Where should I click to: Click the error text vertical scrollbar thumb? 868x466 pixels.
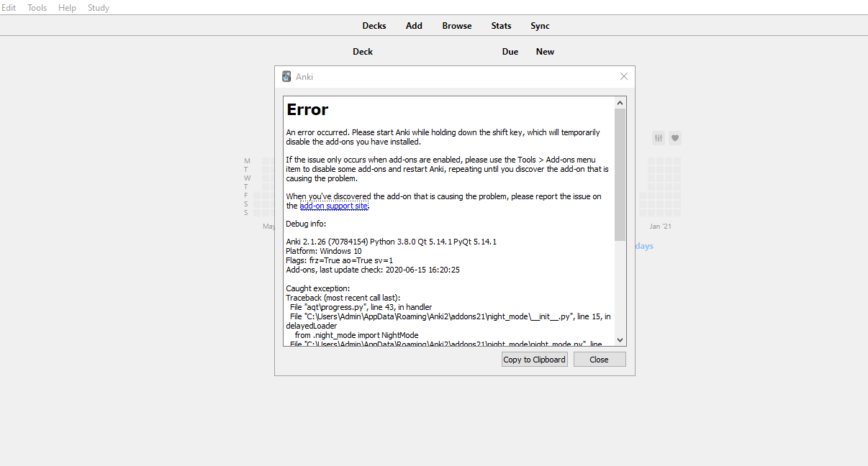click(620, 175)
